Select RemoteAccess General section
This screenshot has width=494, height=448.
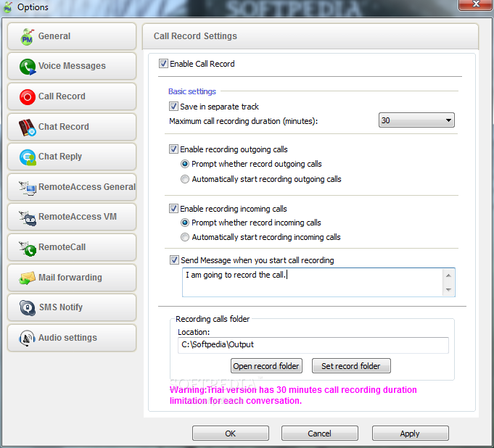click(72, 187)
